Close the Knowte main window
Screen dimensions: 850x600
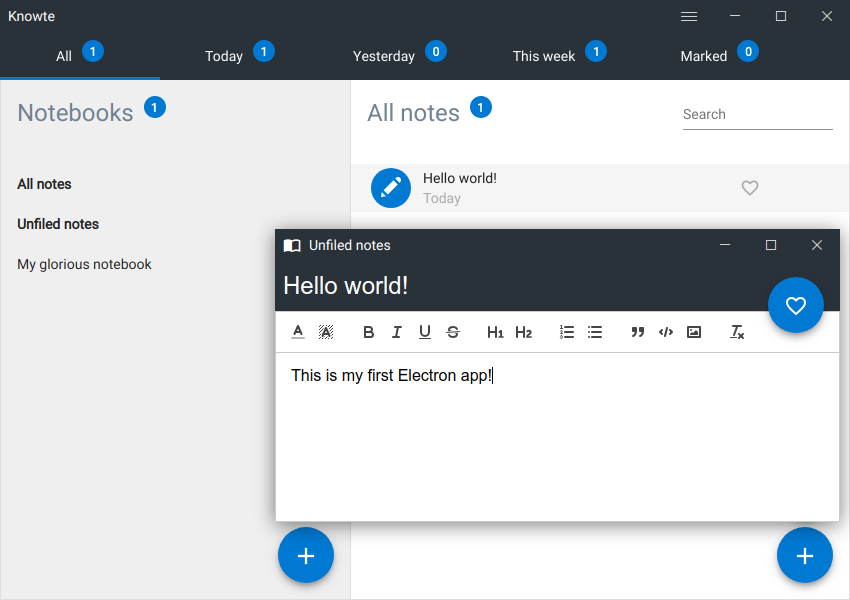click(827, 16)
